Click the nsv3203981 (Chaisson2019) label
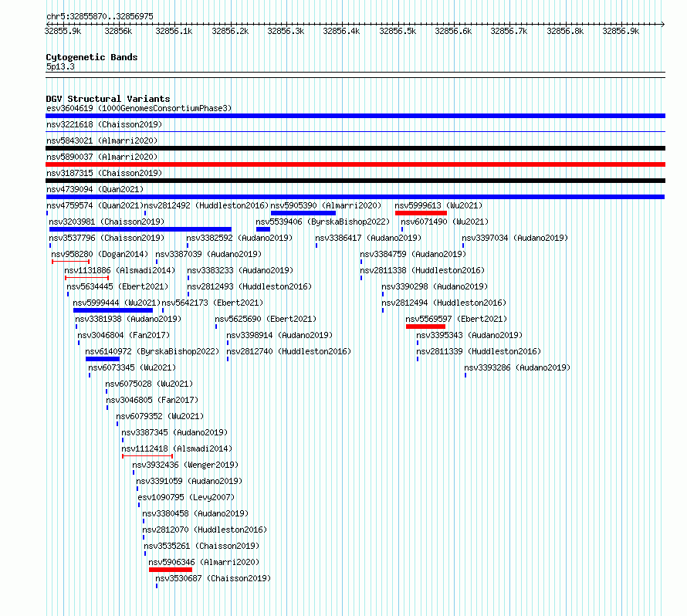This screenshot has height=616, width=687. 107,222
